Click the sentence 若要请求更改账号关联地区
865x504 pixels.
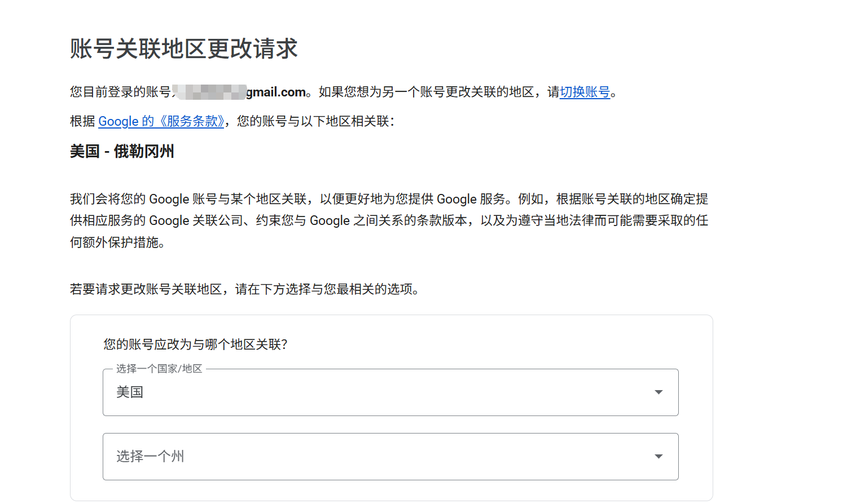click(245, 289)
